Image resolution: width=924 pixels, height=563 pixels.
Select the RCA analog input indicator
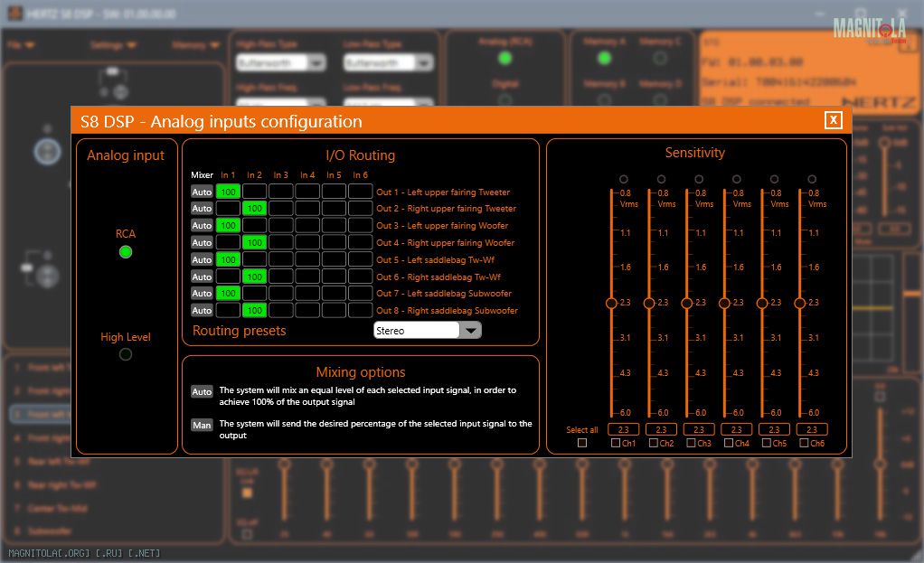click(x=126, y=252)
